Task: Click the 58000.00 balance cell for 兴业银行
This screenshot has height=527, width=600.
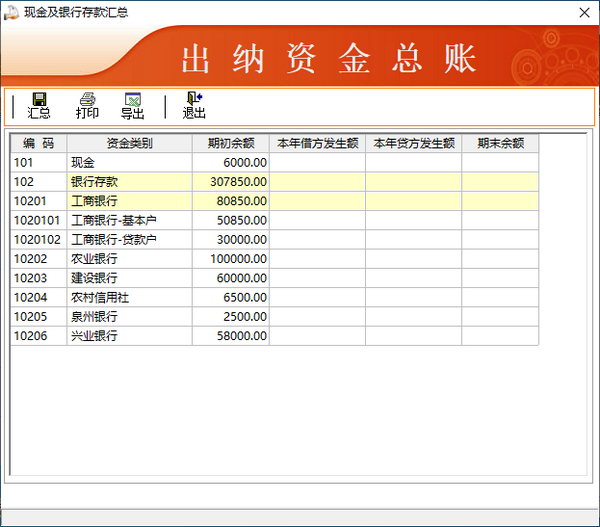Action: [231, 337]
